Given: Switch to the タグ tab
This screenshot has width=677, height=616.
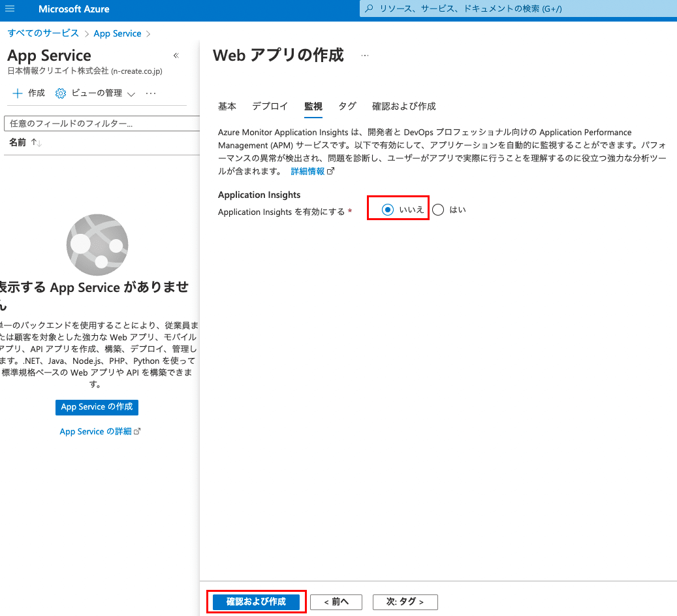Looking at the screenshot, I should tap(347, 106).
